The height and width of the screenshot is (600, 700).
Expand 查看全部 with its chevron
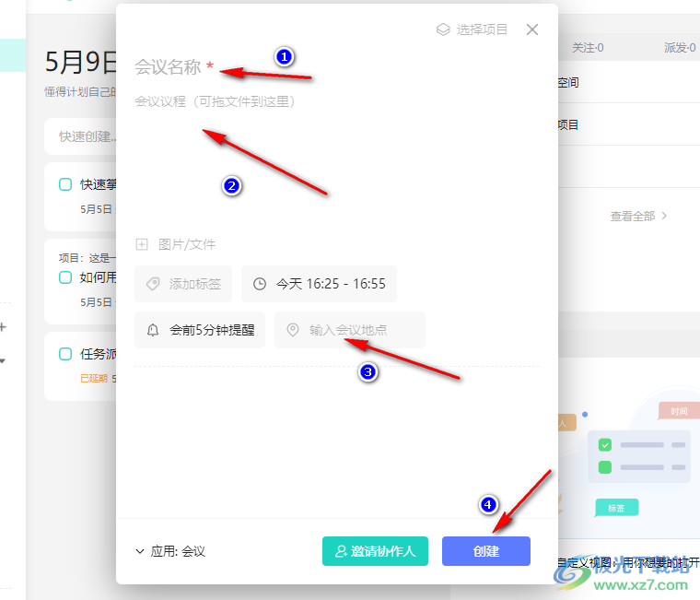click(639, 216)
